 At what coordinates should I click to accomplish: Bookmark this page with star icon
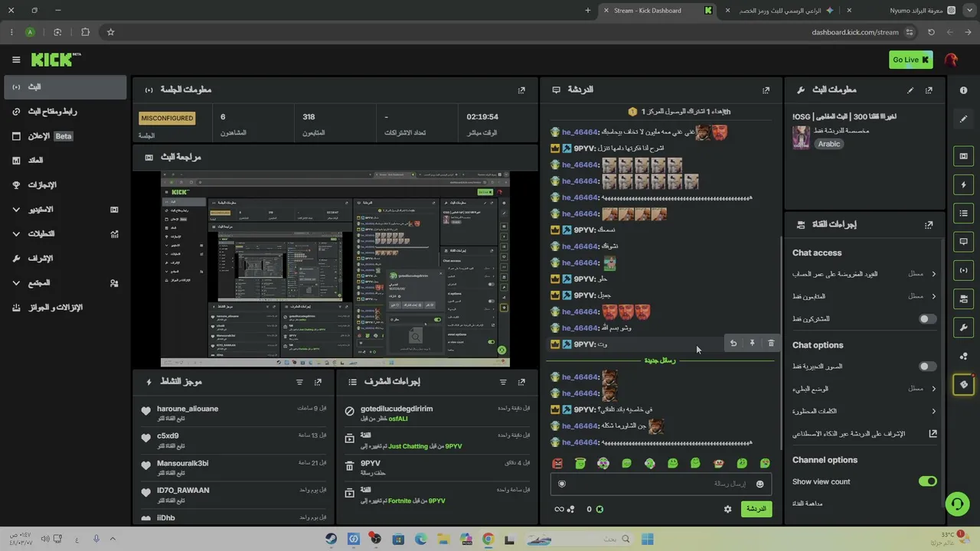coord(110,32)
